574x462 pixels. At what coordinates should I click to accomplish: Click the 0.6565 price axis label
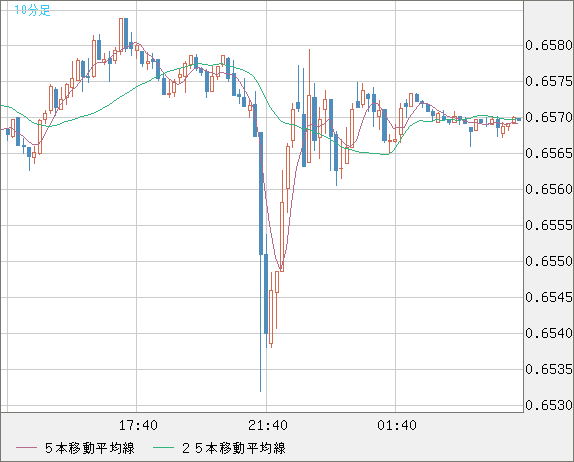pyautogui.click(x=549, y=153)
